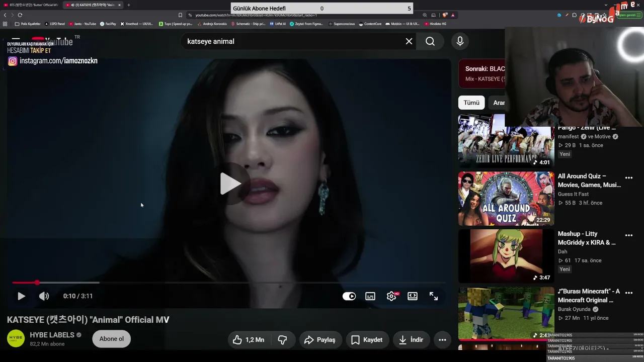Download the video with İndir

click(x=411, y=340)
